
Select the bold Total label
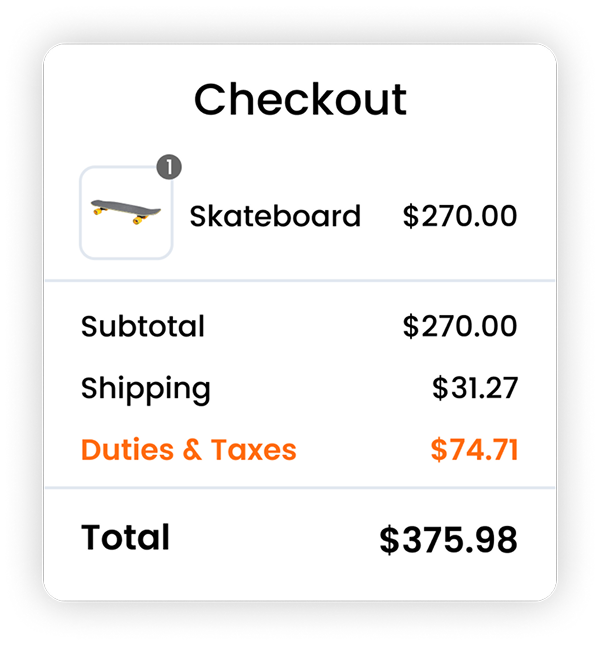point(125,537)
